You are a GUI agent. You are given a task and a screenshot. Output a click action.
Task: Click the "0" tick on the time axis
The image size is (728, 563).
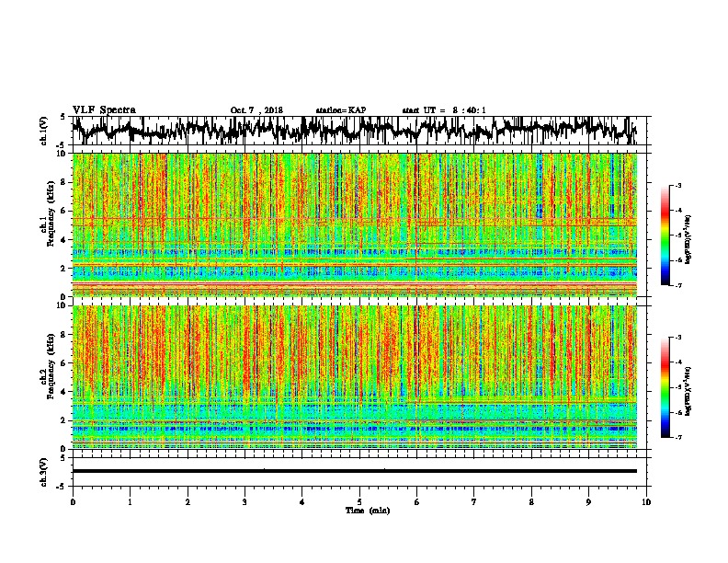73,502
